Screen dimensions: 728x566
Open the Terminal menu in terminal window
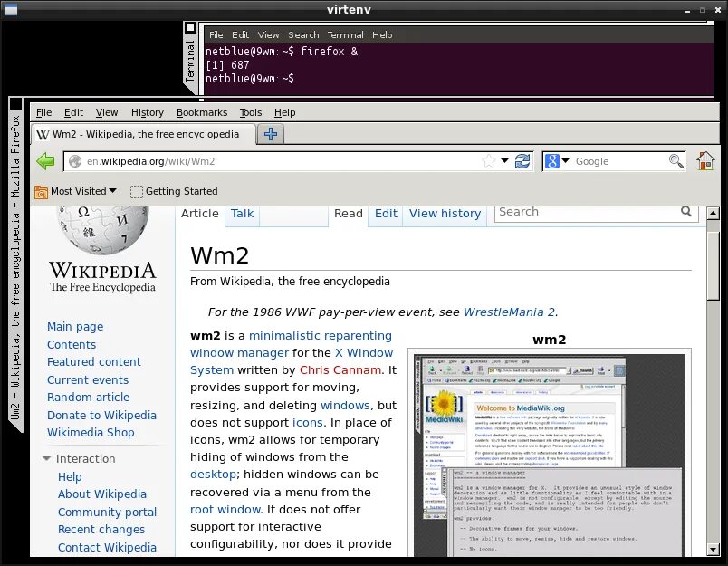(x=345, y=34)
